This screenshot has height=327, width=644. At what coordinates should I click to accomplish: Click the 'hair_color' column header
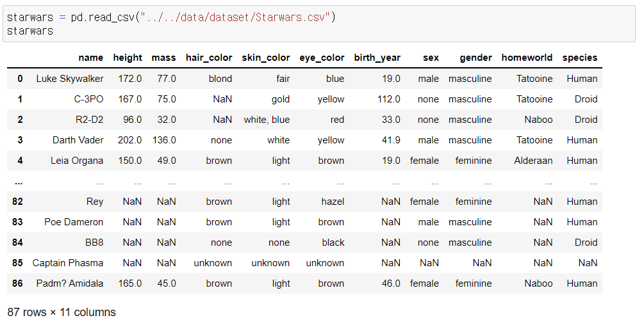[209, 58]
